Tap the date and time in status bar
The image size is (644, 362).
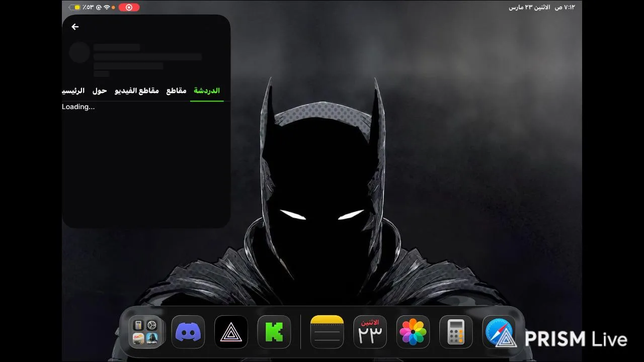pyautogui.click(x=542, y=7)
